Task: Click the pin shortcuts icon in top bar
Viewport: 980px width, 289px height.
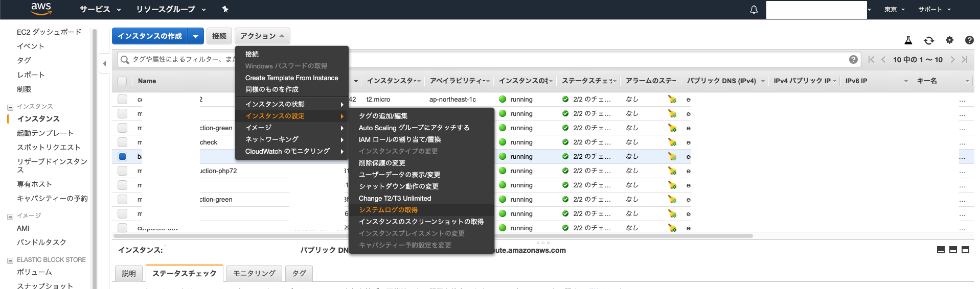Action: (x=225, y=9)
